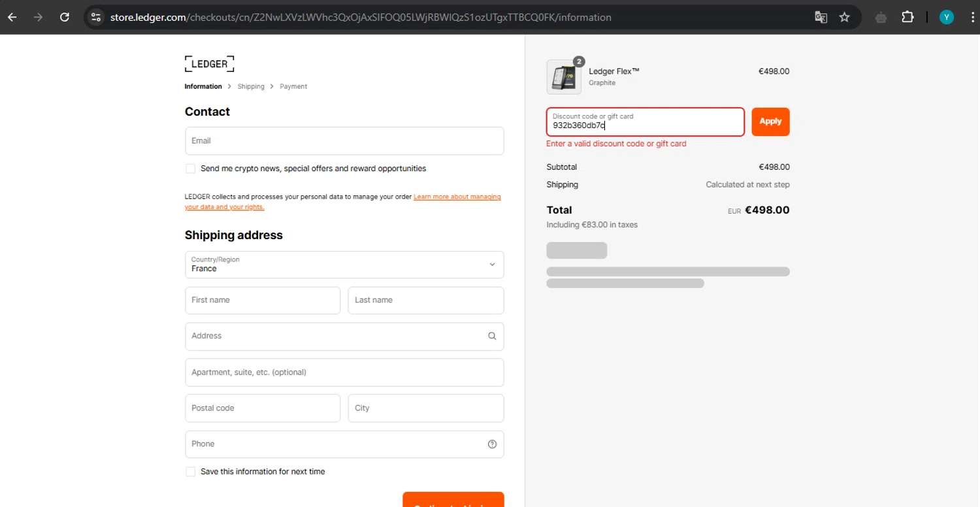Apply the discount code
980x507 pixels.
pyautogui.click(x=770, y=122)
